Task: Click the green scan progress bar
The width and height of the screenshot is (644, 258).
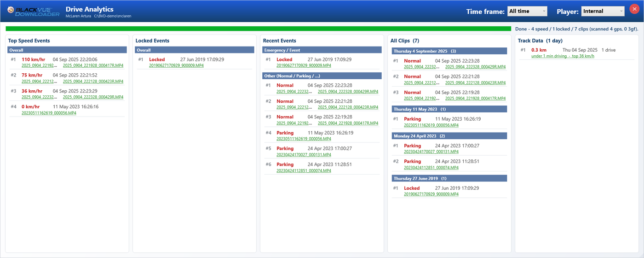Action: 259,29
